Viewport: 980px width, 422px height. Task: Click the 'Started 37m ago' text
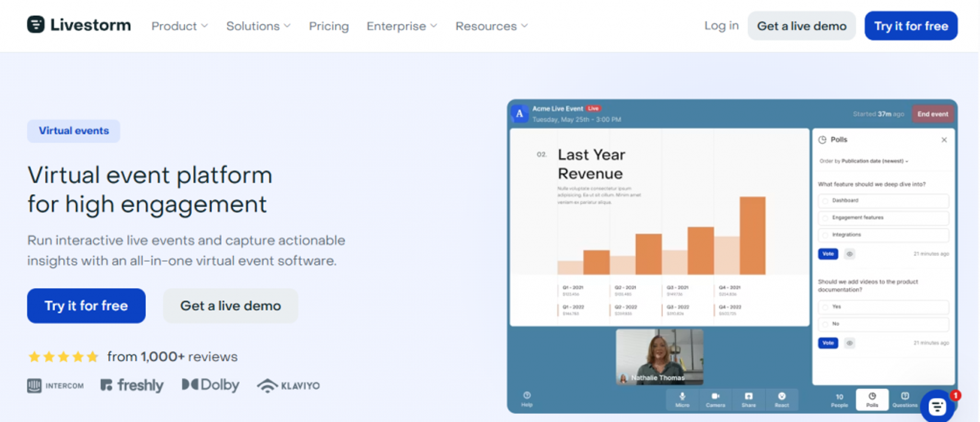pos(878,114)
